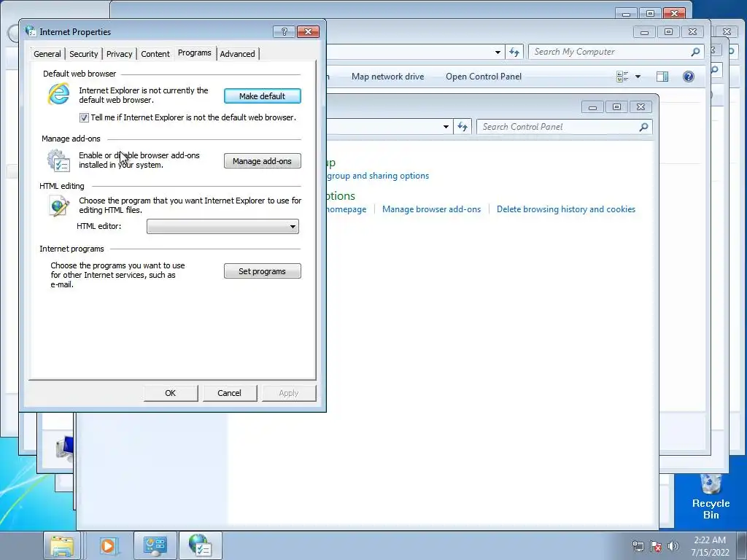Click the network tray icon

(x=638, y=546)
